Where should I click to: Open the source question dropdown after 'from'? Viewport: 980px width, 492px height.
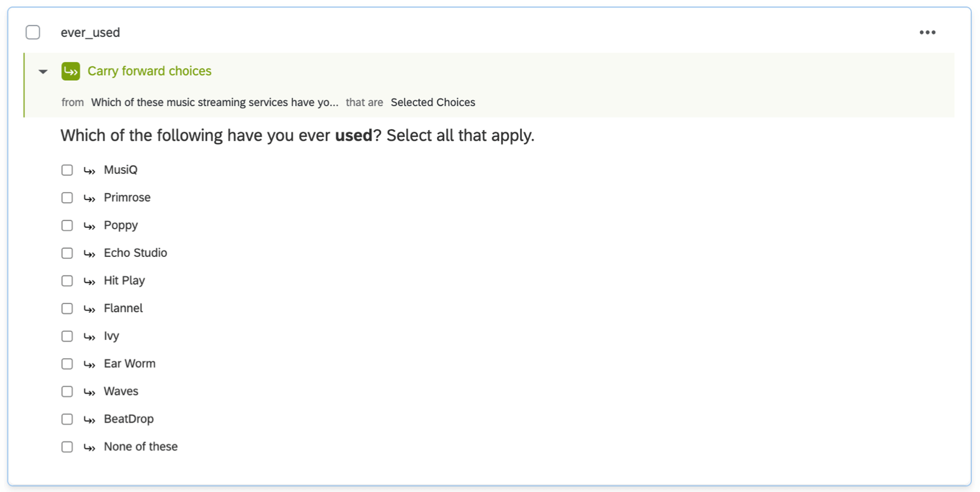coord(214,103)
